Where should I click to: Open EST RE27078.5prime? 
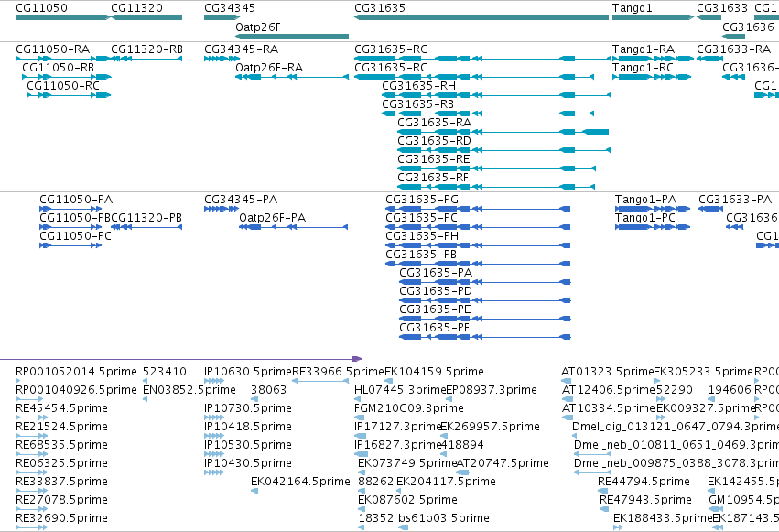tap(61, 501)
